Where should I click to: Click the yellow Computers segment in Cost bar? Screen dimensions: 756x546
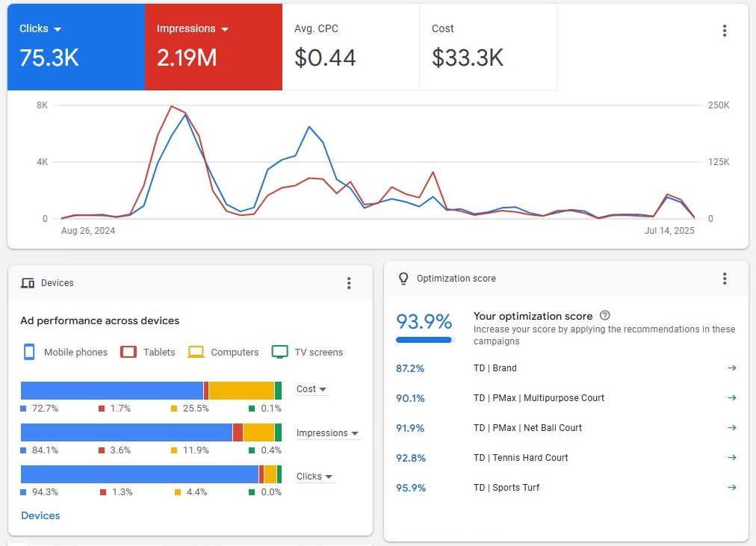click(x=241, y=391)
